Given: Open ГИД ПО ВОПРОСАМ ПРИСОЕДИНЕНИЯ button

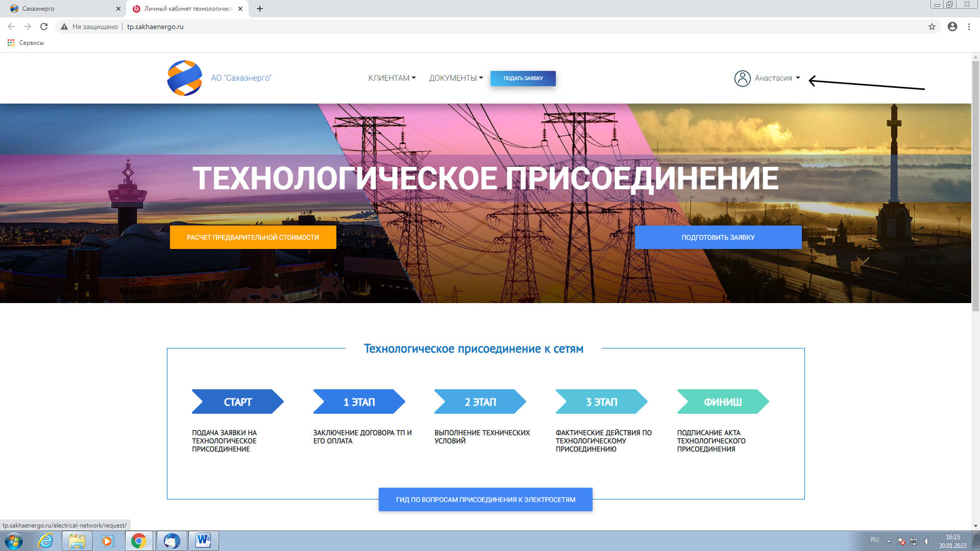Looking at the screenshot, I should [x=485, y=499].
